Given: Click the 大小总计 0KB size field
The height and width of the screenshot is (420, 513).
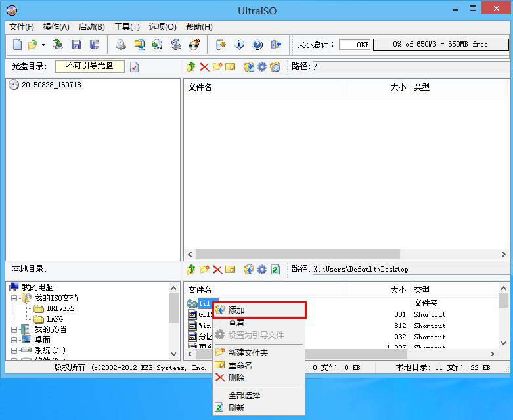Looking at the screenshot, I should coord(355,45).
